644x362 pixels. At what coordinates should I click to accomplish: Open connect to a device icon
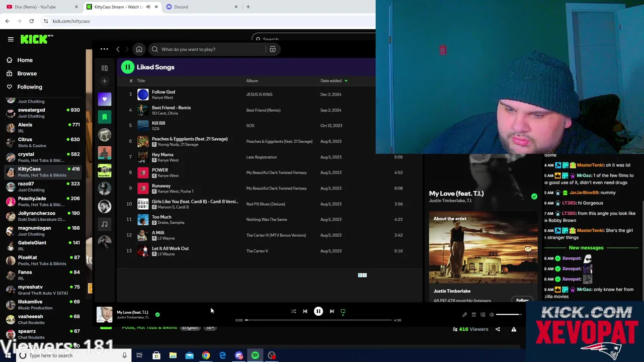click(482, 315)
